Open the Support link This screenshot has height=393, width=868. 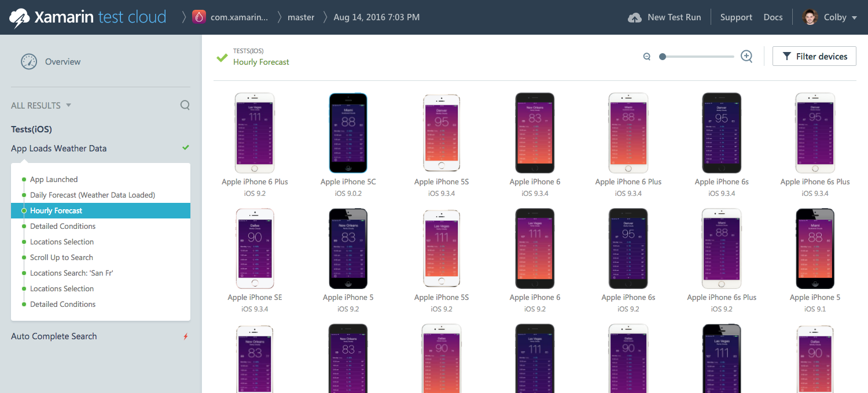pos(736,17)
